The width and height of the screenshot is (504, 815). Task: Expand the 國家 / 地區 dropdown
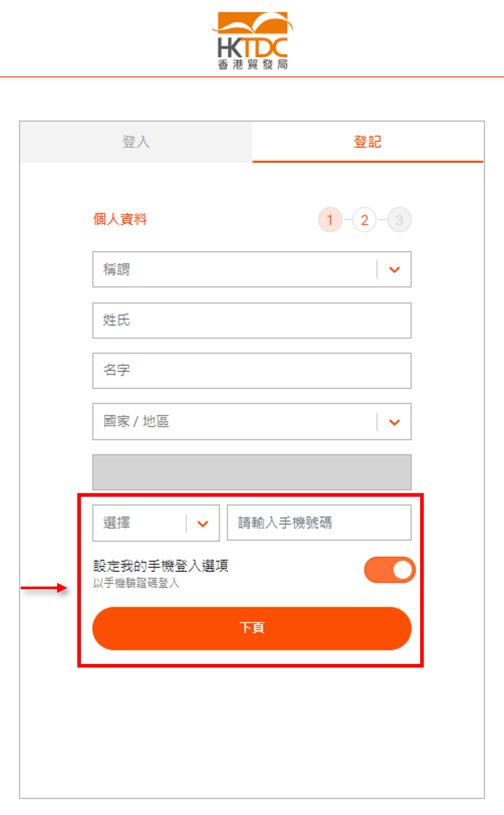(x=252, y=422)
